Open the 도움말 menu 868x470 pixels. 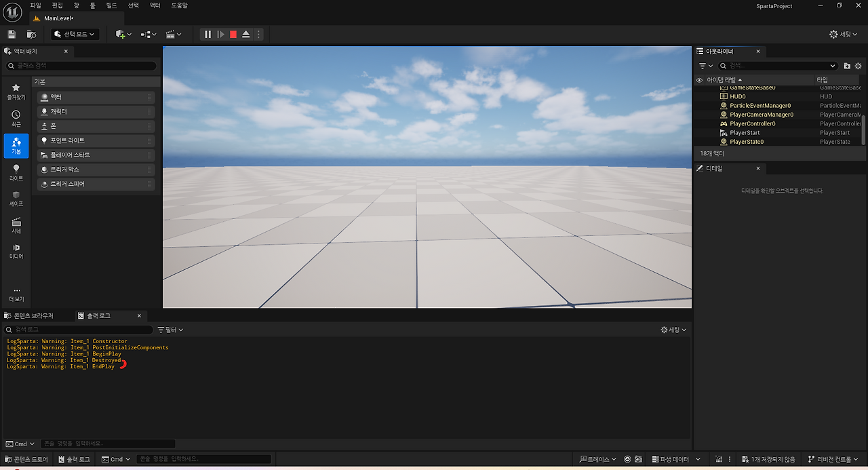(179, 5)
